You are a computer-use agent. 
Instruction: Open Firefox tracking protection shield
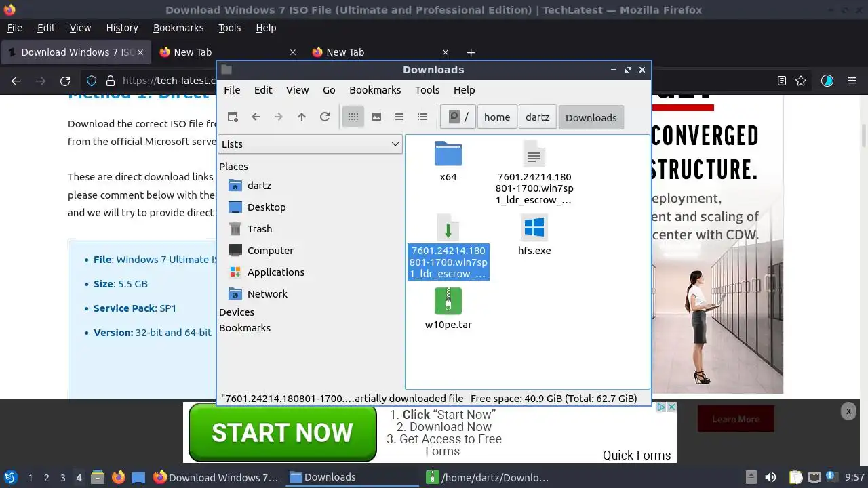click(x=92, y=81)
